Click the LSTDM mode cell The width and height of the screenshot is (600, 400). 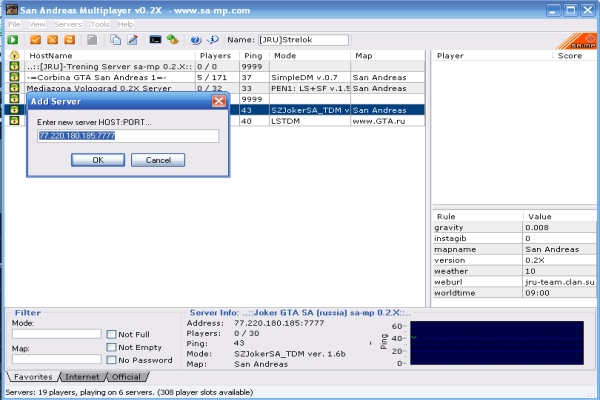coord(310,121)
